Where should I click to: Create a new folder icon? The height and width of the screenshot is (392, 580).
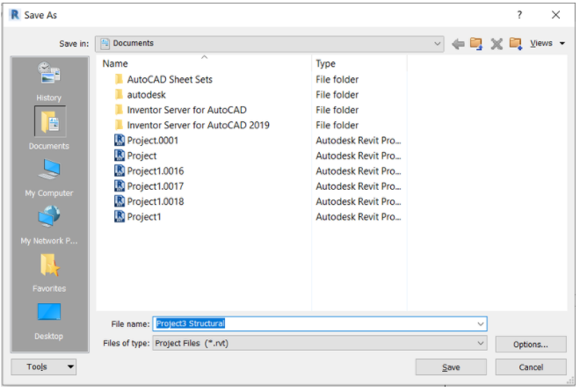point(516,44)
